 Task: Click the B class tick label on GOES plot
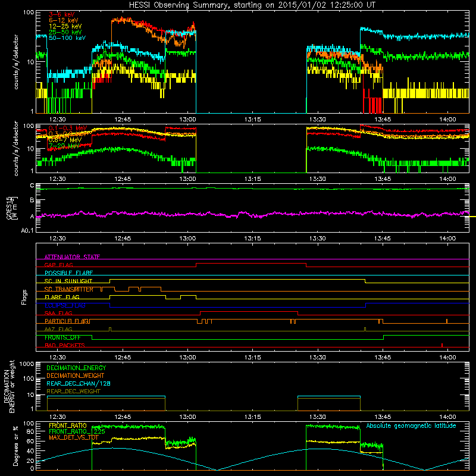32,201
